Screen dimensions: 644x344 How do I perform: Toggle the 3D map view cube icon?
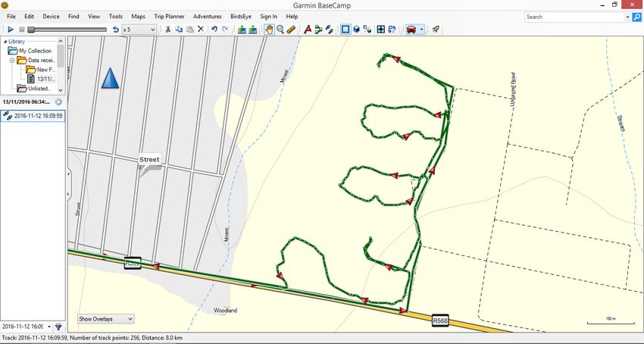pyautogui.click(x=357, y=30)
